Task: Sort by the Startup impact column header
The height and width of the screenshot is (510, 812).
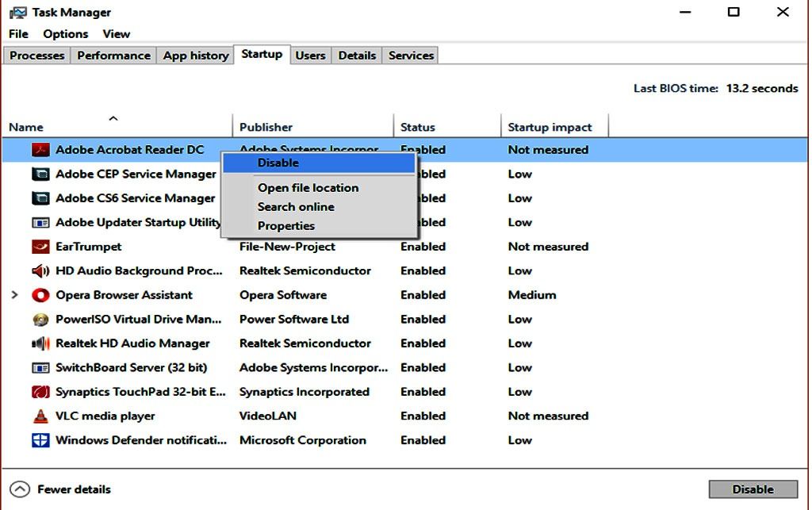Action: [550, 127]
